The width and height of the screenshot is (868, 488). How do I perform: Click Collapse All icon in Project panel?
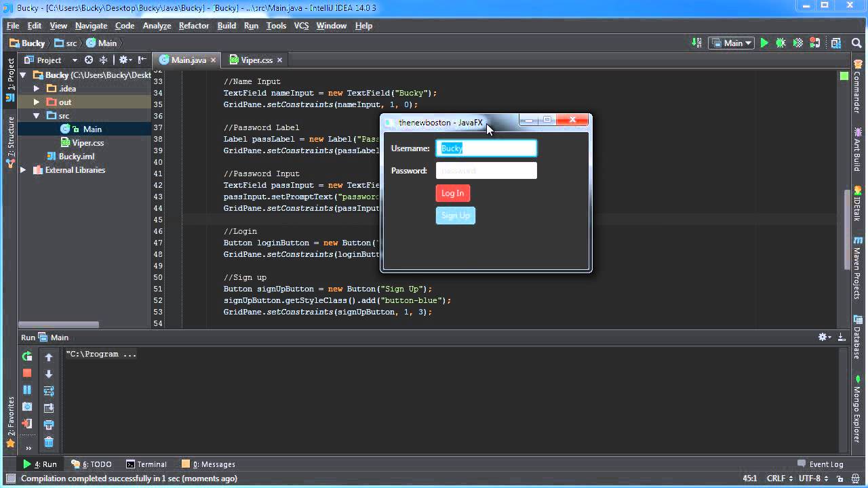tap(103, 60)
